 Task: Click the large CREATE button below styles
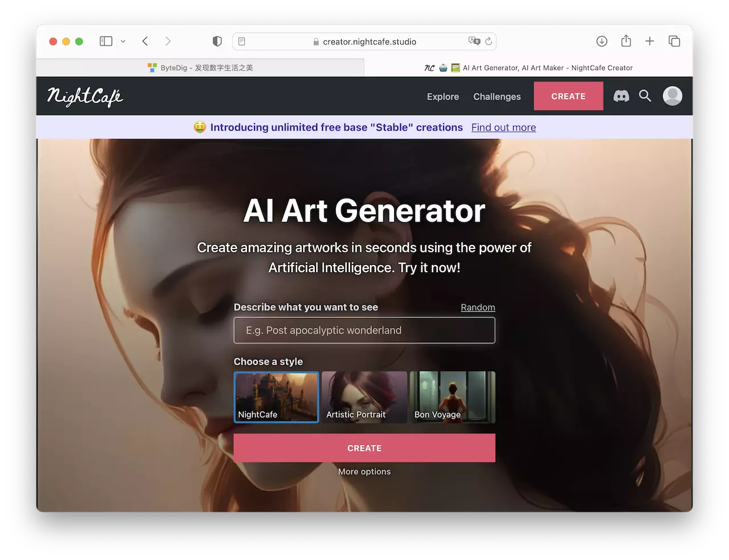364,448
